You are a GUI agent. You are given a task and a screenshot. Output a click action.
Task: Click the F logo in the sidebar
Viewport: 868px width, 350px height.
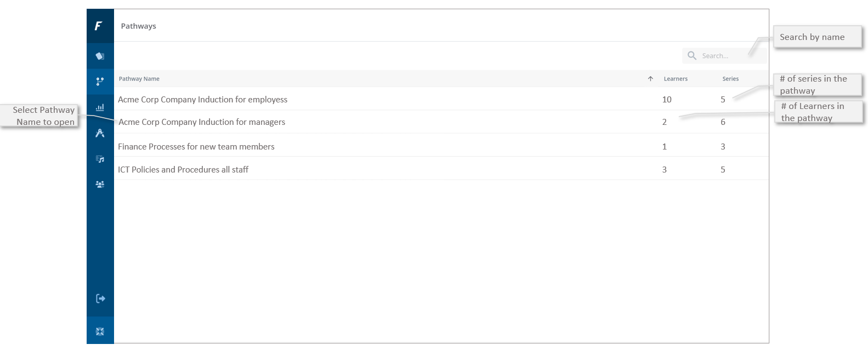pyautogui.click(x=99, y=26)
